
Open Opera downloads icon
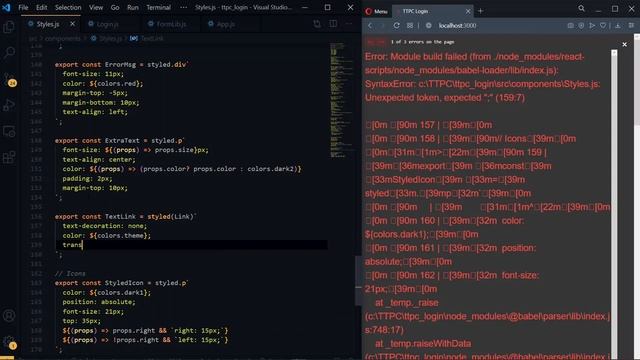pyautogui.click(x=618, y=25)
